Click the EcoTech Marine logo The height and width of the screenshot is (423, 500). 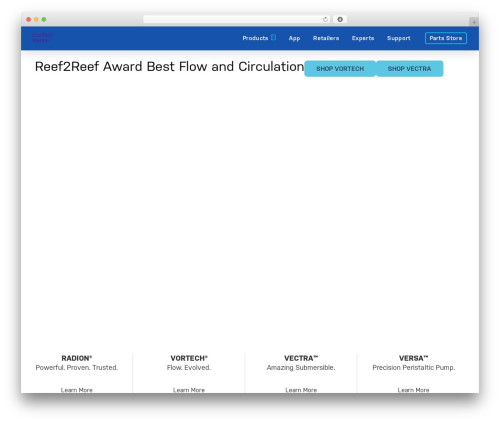(x=43, y=37)
